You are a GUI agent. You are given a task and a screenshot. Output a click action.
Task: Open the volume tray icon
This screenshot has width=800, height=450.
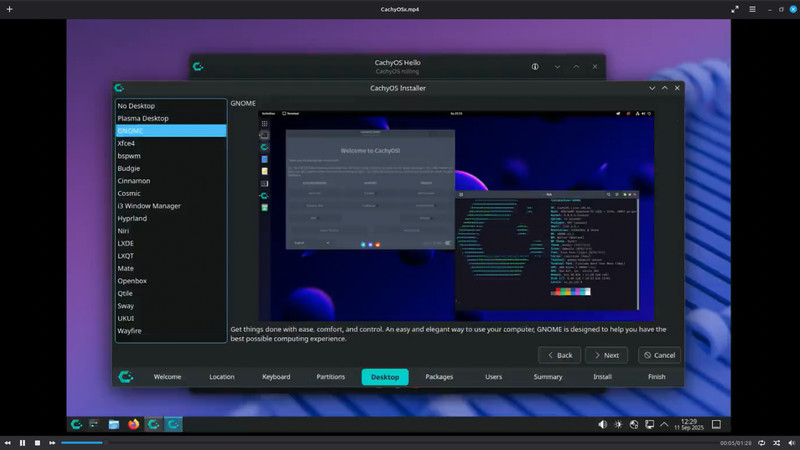tap(603, 424)
